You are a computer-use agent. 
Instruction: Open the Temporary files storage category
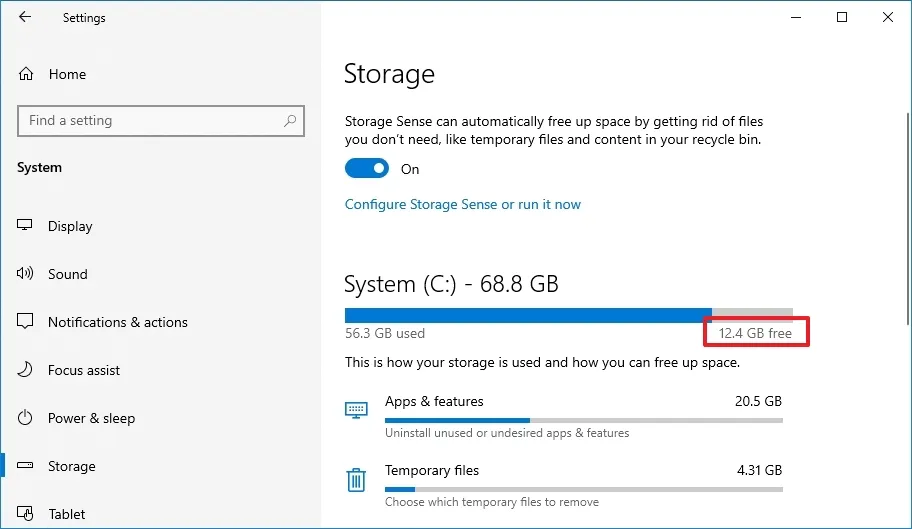click(x=563, y=485)
